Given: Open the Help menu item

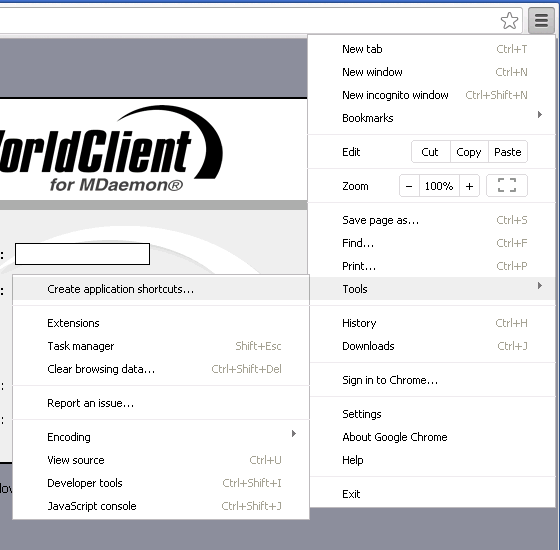Looking at the screenshot, I should [431, 460].
